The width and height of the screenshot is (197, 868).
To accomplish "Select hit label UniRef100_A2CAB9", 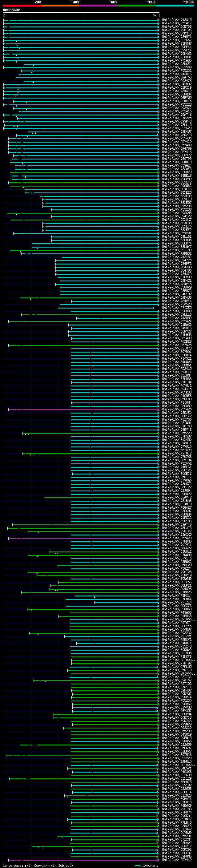I will tap(177, 406).
